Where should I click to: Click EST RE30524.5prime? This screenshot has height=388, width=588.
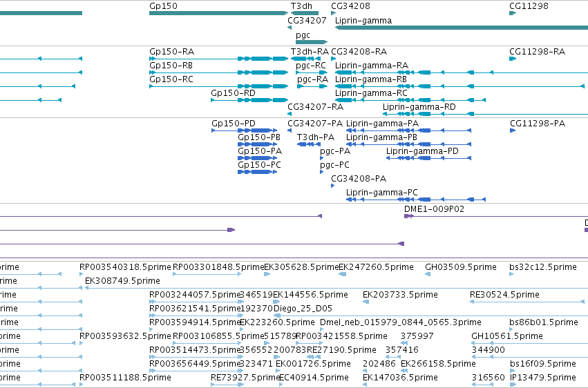coord(504,295)
